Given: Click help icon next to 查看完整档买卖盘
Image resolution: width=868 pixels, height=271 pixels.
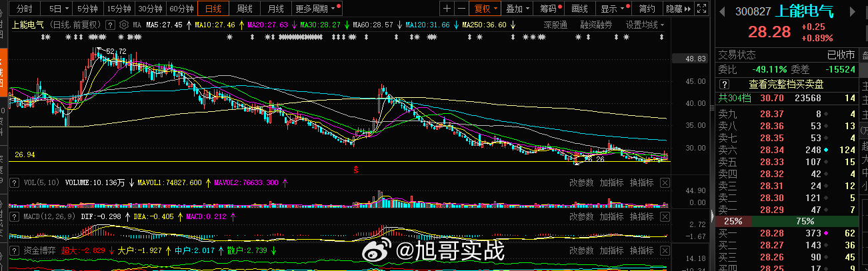Looking at the screenshot, I should point(725,85).
